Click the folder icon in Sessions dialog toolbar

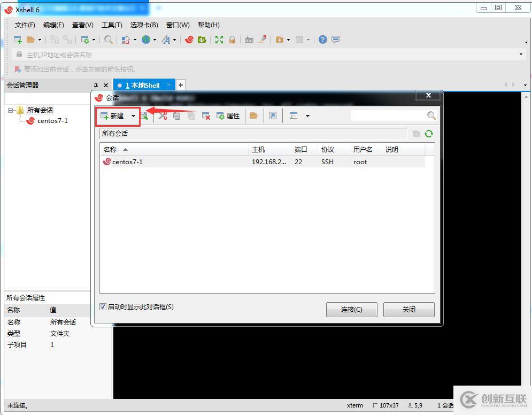tap(253, 116)
